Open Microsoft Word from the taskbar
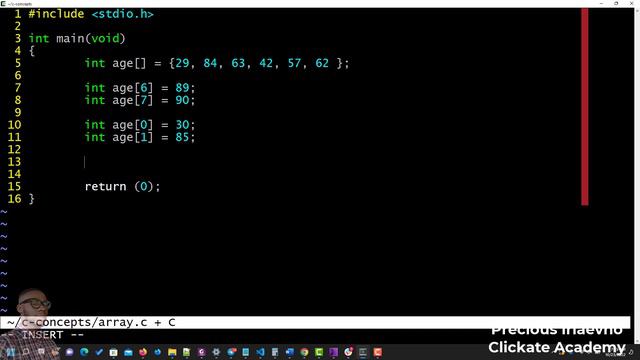 click(289, 352)
